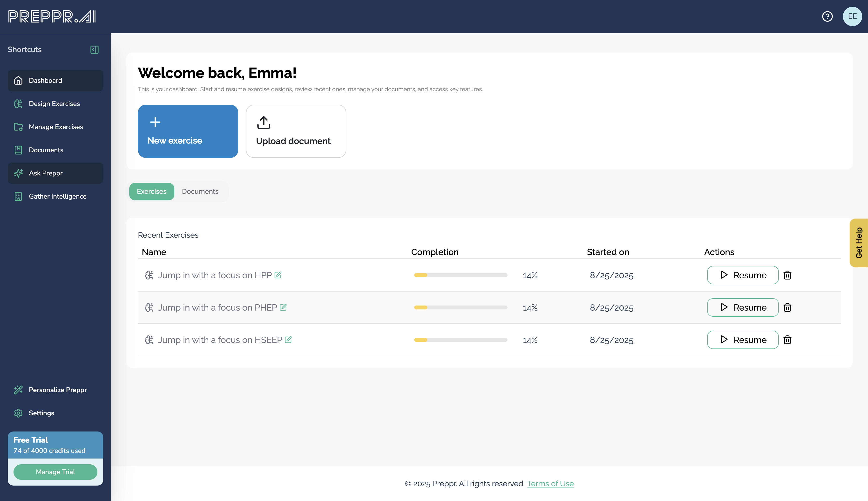Viewport: 868px width, 501px height.
Task: Open Manage Exercises from sidebar
Action: [x=55, y=127]
